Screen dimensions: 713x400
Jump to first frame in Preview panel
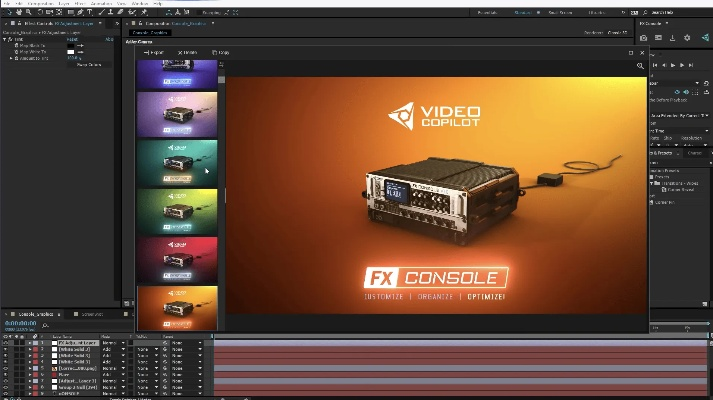point(654,65)
